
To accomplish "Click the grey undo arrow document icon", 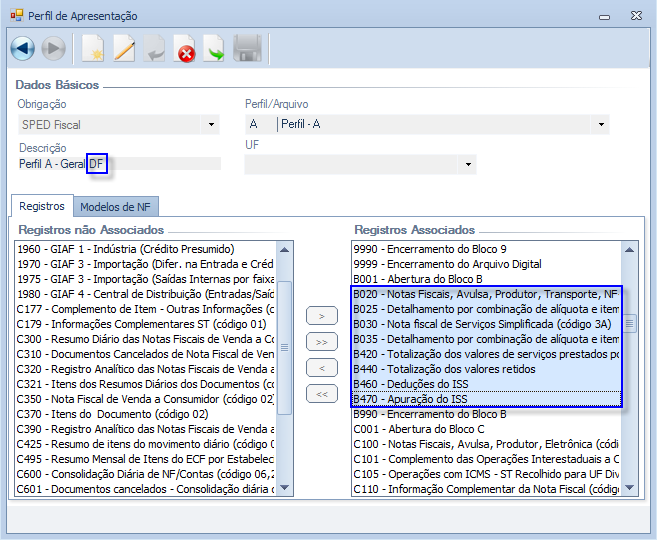I will [x=154, y=48].
